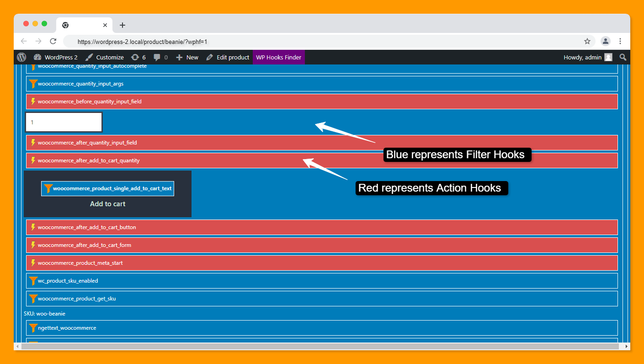Click the funnel icon for ngettext_woocommerce

[x=33, y=328]
